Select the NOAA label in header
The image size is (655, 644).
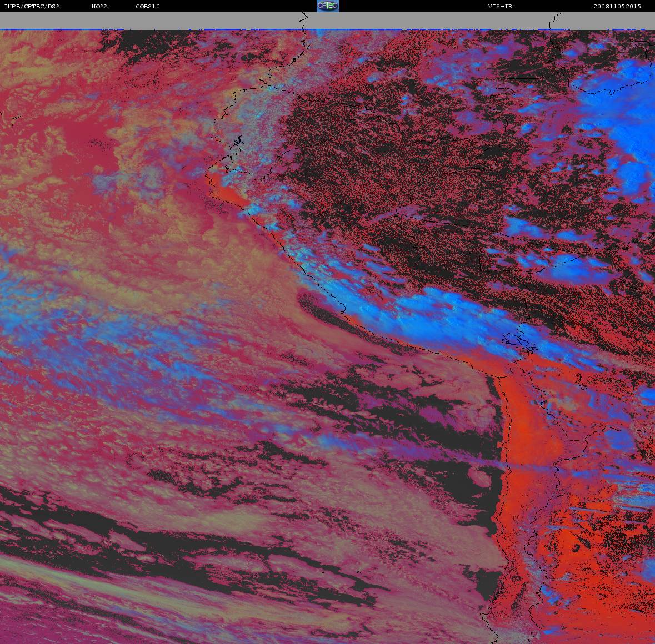coord(99,6)
